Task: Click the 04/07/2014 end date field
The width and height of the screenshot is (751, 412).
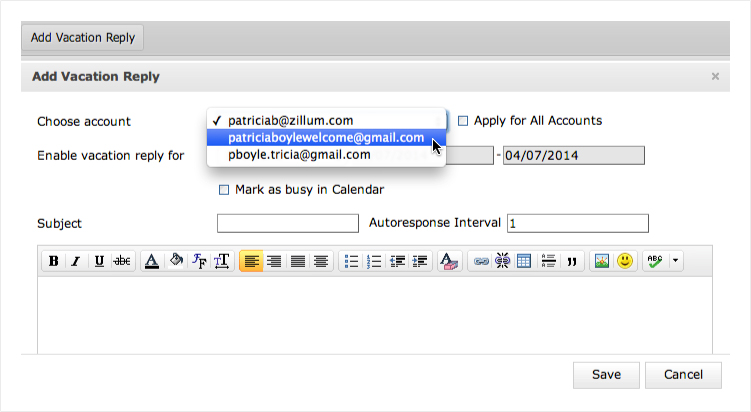Action: pyautogui.click(x=574, y=156)
